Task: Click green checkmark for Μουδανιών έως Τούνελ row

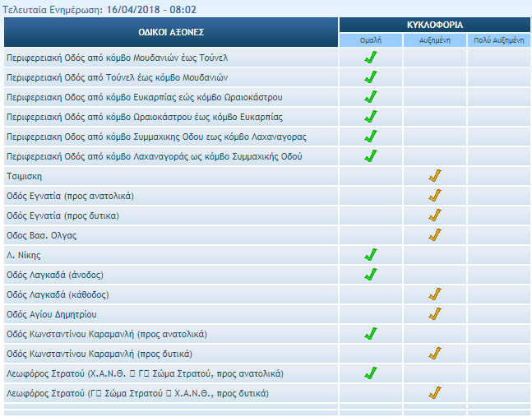Action: click(371, 58)
